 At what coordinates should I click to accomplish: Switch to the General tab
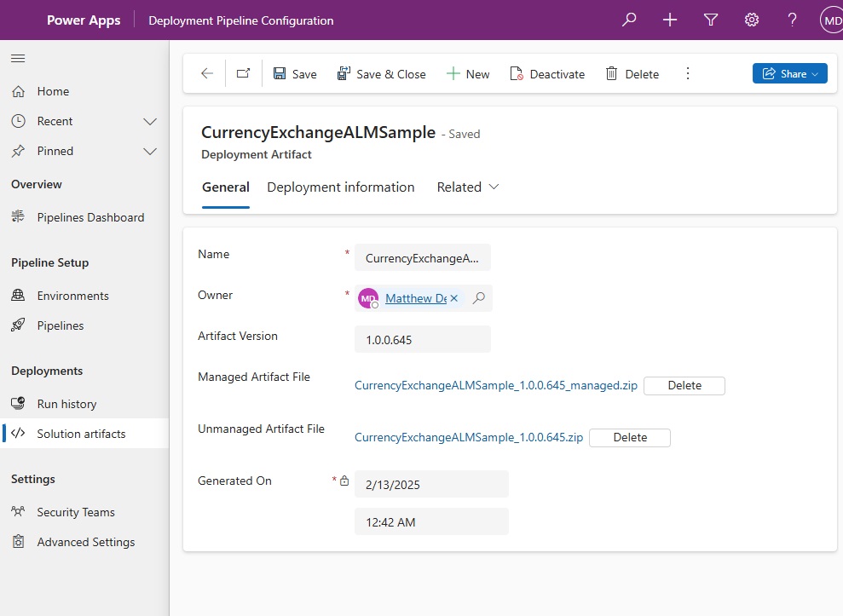(x=226, y=187)
